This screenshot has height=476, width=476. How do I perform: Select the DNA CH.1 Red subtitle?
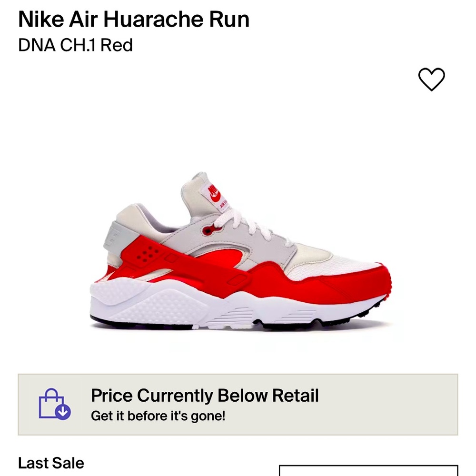click(75, 46)
